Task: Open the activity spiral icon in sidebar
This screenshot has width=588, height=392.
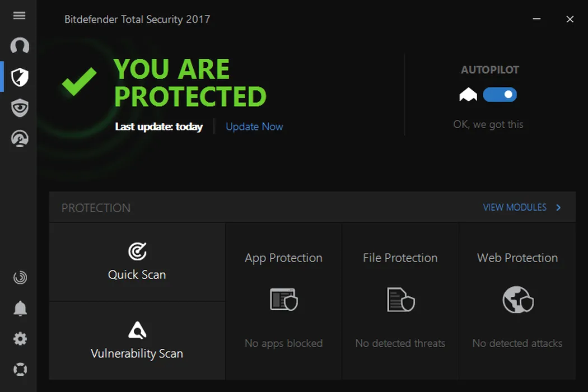Action: pyautogui.click(x=20, y=277)
